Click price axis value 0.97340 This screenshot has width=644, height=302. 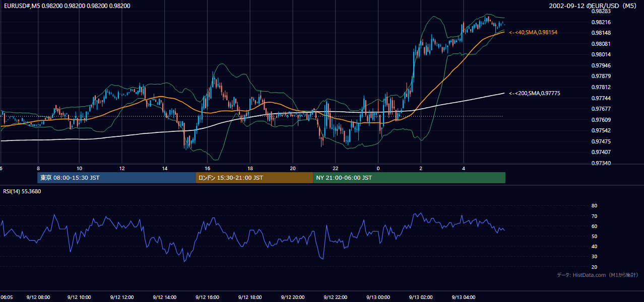coord(601,163)
